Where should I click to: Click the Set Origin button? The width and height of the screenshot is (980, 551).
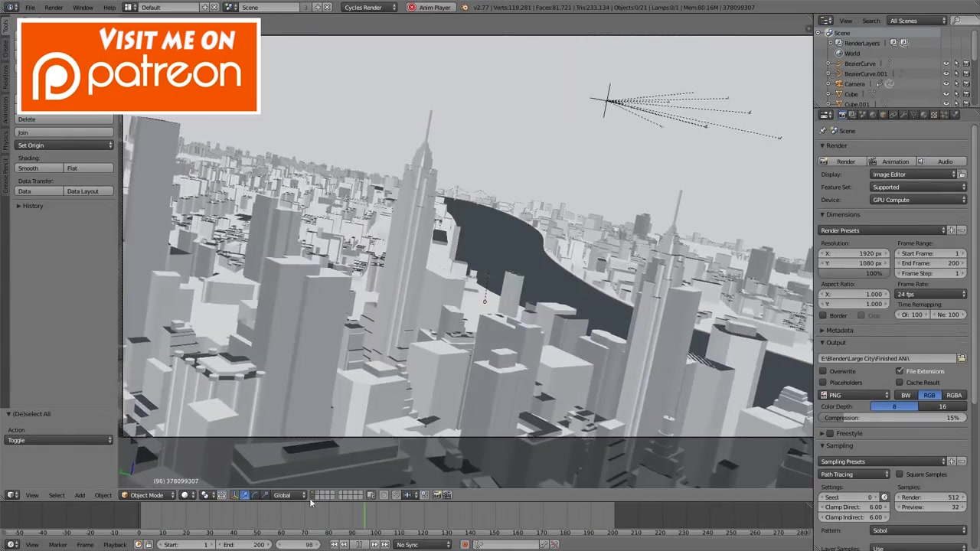[x=65, y=145]
